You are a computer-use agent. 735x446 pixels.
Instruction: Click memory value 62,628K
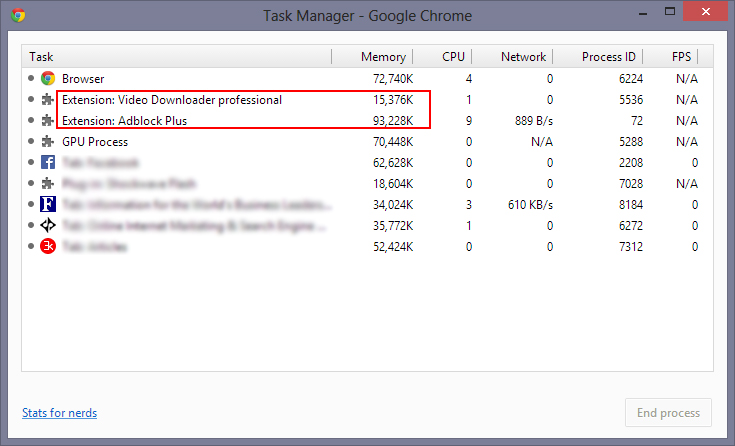click(x=393, y=163)
